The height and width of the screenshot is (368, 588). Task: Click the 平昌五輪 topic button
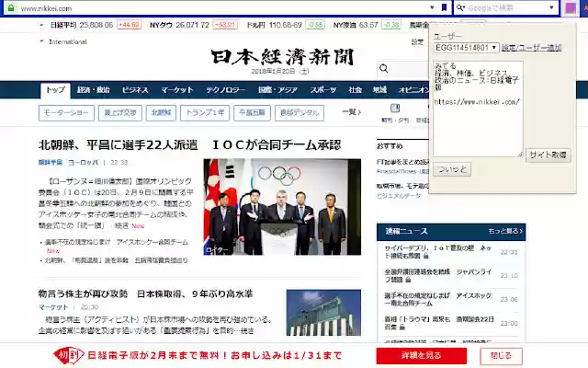tap(252, 112)
